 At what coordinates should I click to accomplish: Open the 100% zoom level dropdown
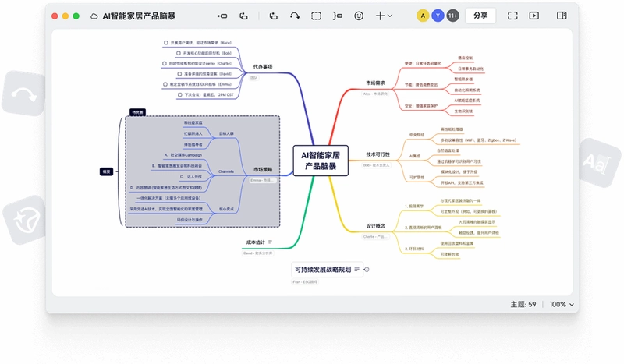(562, 304)
